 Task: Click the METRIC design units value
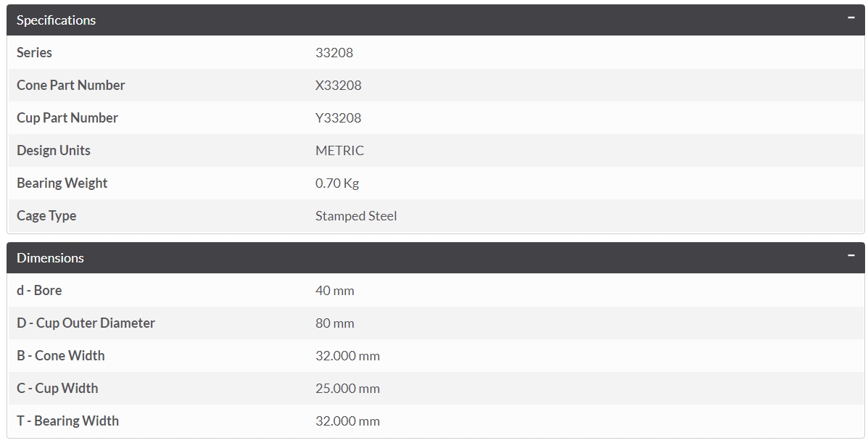click(339, 151)
